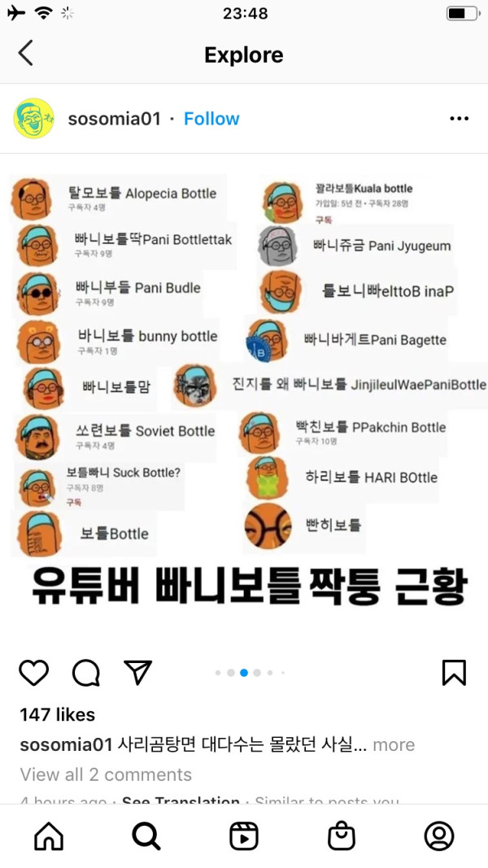The height and width of the screenshot is (868, 488).
Task: Follow the sosomia01 account
Action: (211, 119)
